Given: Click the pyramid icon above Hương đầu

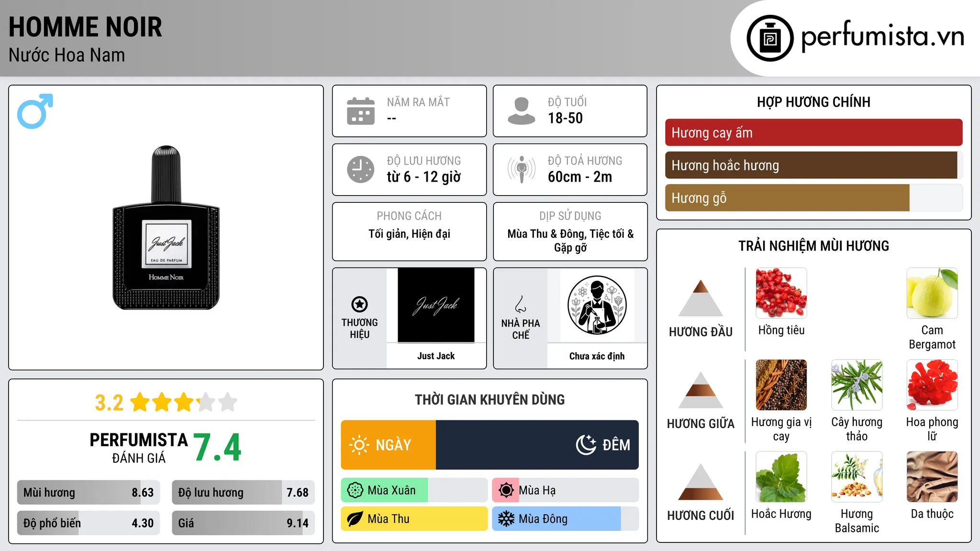Looking at the screenshot, I should click(701, 298).
